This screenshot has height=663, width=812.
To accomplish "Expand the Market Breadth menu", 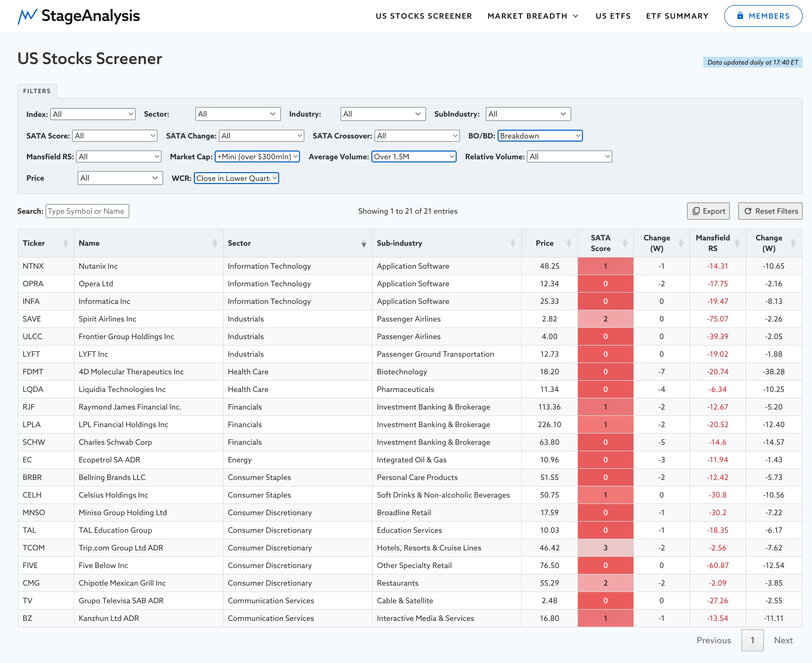I will (x=533, y=16).
